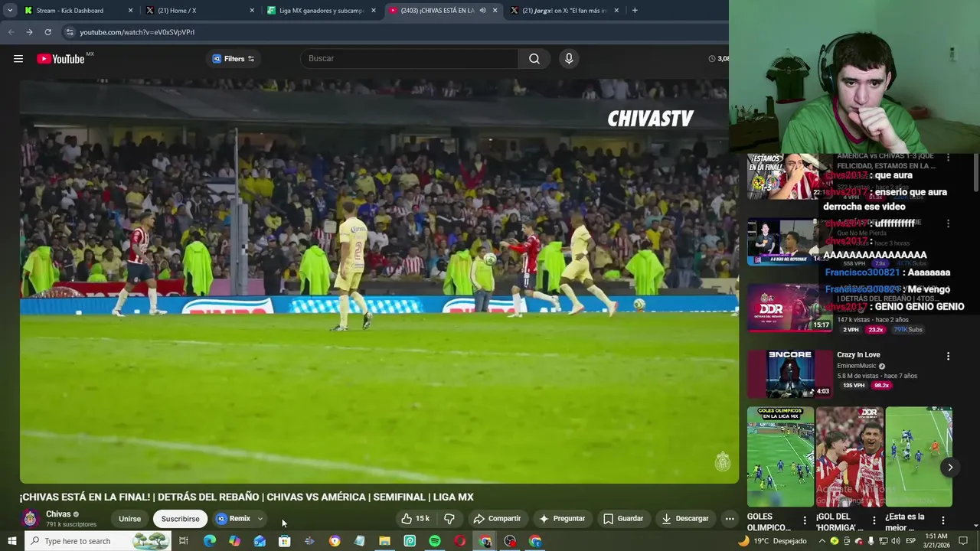Screen dimensions: 980x551
Task: Click the search magnifier button
Action: point(534,59)
